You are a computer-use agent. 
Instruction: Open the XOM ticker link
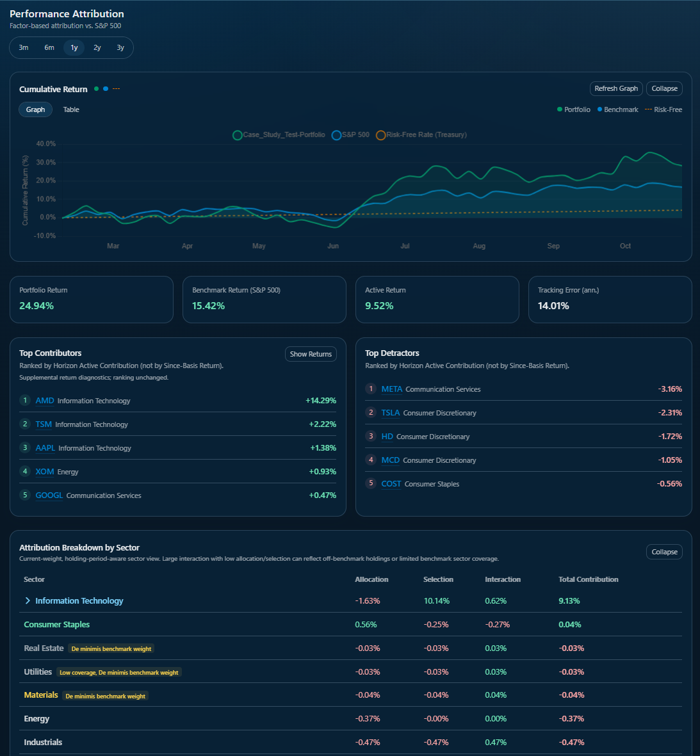pos(45,472)
